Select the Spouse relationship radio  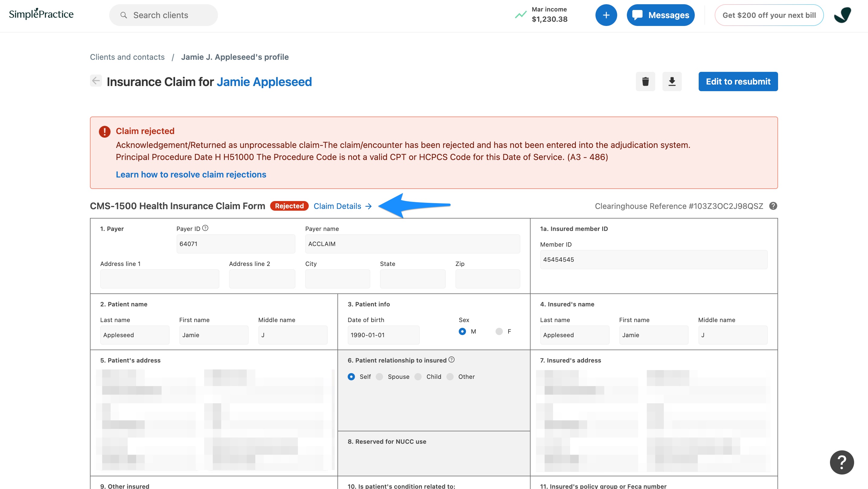point(379,376)
